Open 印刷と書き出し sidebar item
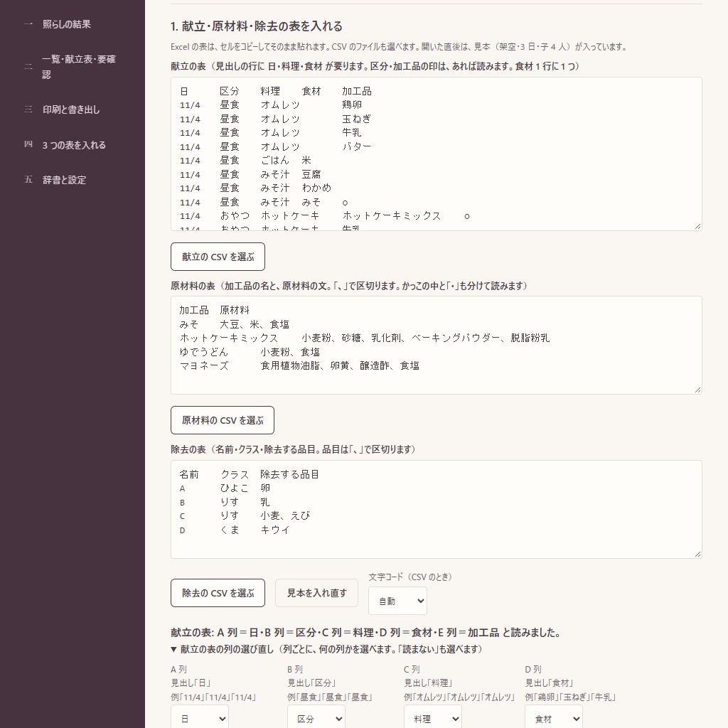Viewport: 728px width, 728px height. 71,109
